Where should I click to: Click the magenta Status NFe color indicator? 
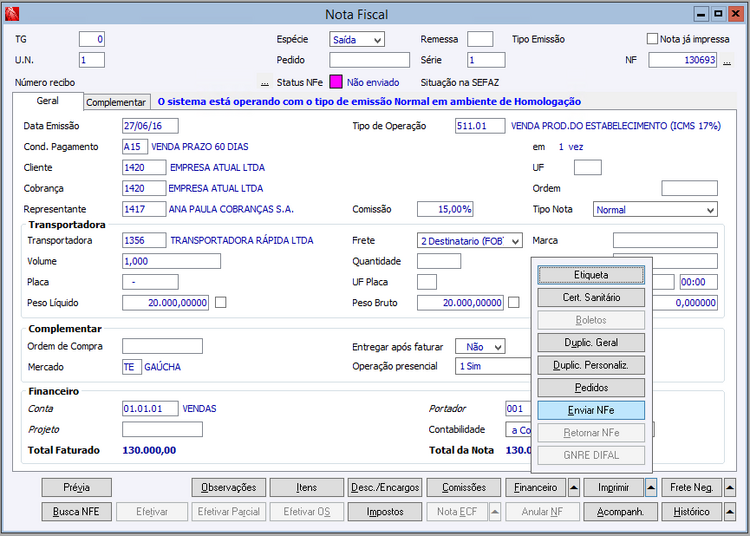pos(336,82)
